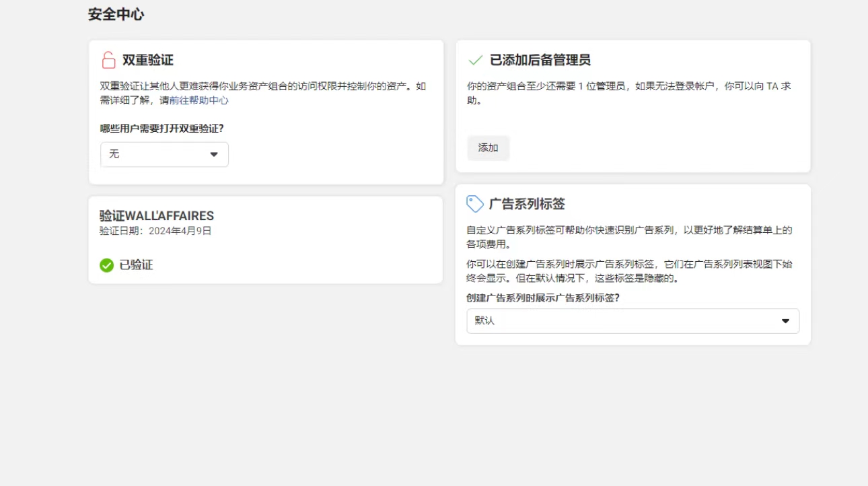Click the 哪些用户需要打开双重验证? label
The image size is (868, 486).
[161, 128]
